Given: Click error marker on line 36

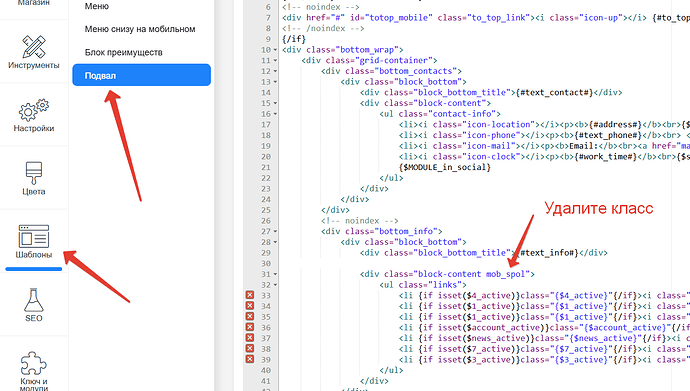Looking at the screenshot, I should [250, 327].
